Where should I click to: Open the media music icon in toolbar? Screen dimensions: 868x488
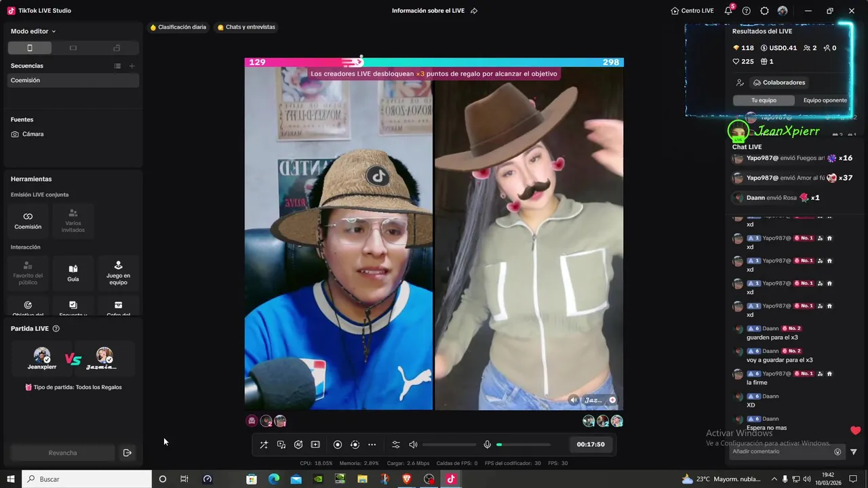281,445
